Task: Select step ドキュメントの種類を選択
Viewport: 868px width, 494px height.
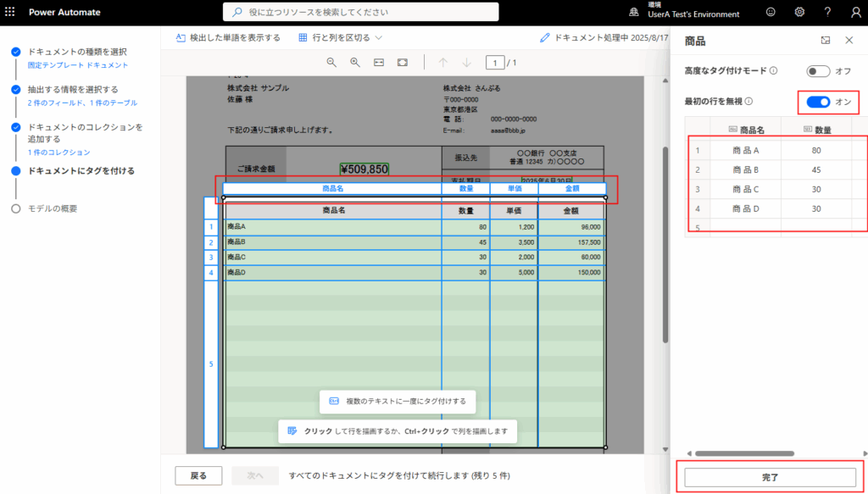Action: pos(77,52)
